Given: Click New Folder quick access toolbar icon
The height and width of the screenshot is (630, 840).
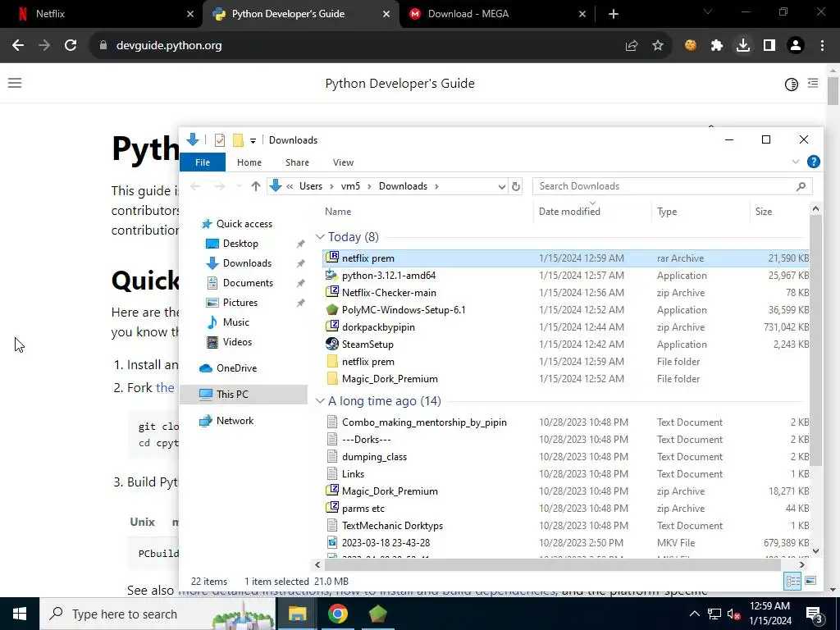Looking at the screenshot, I should [238, 140].
